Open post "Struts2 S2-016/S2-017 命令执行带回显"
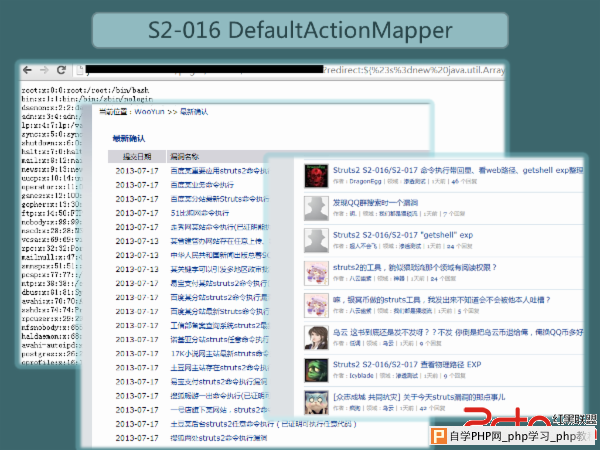Image resolution: width=600 pixels, height=450 pixels. click(458, 170)
